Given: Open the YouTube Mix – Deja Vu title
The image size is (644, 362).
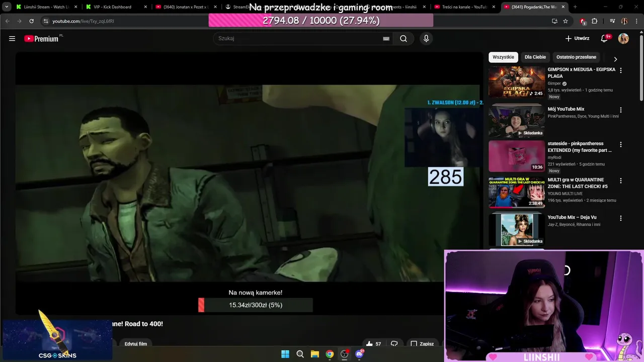Looking at the screenshot, I should 572,217.
